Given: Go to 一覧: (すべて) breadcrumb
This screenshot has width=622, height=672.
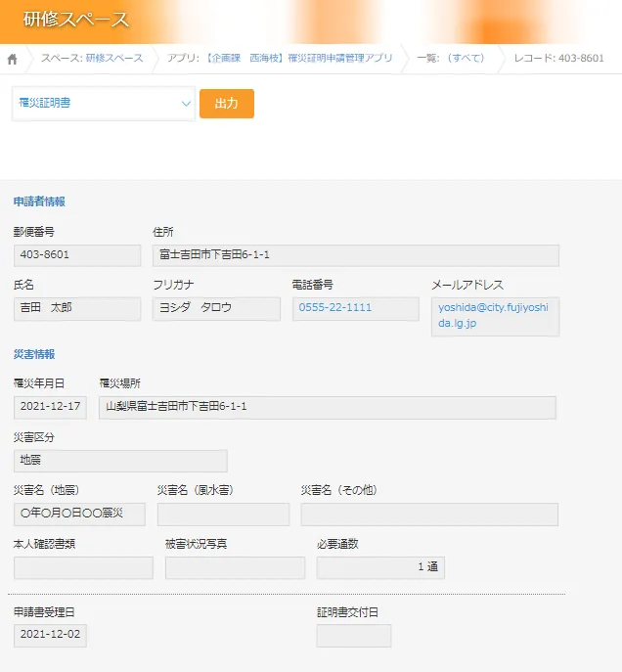Looking at the screenshot, I should click(451, 59).
